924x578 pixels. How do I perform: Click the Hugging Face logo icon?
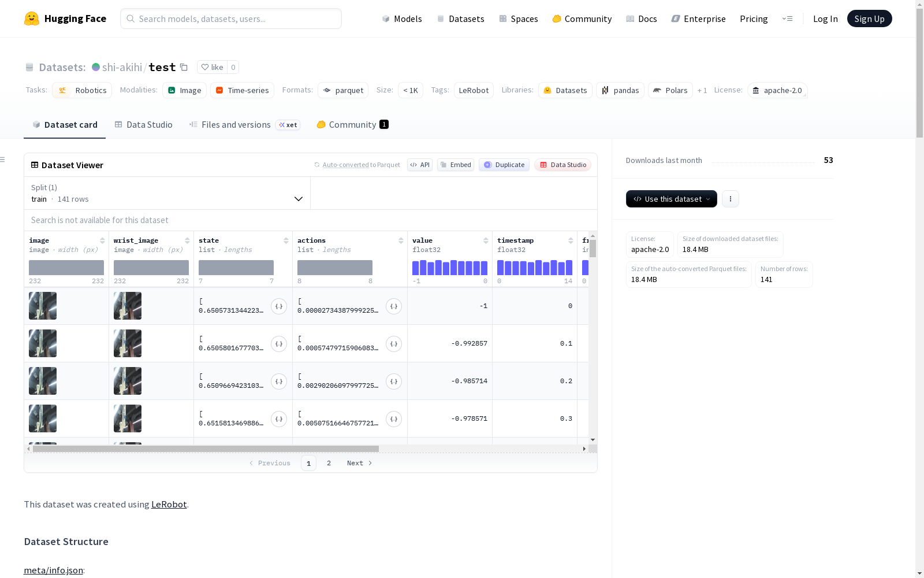coord(32,18)
